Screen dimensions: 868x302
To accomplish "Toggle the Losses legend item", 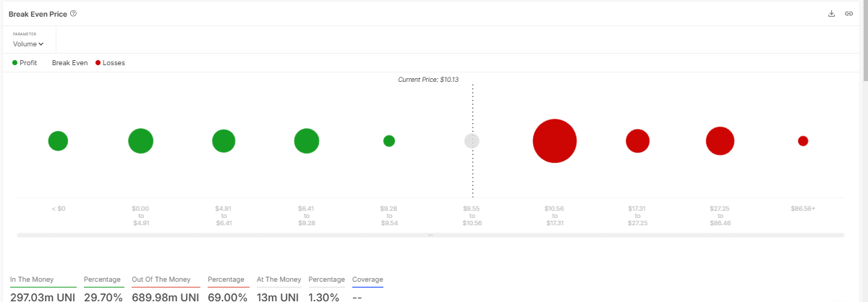I will click(110, 63).
